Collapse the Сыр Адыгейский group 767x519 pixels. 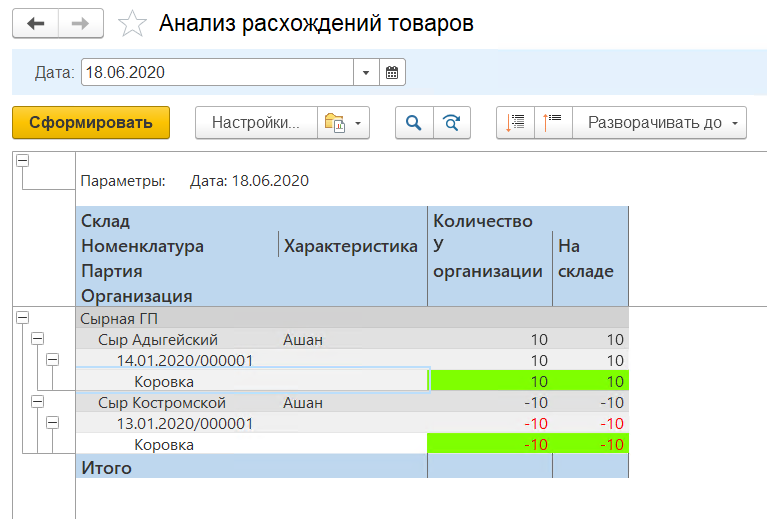pos(38,339)
